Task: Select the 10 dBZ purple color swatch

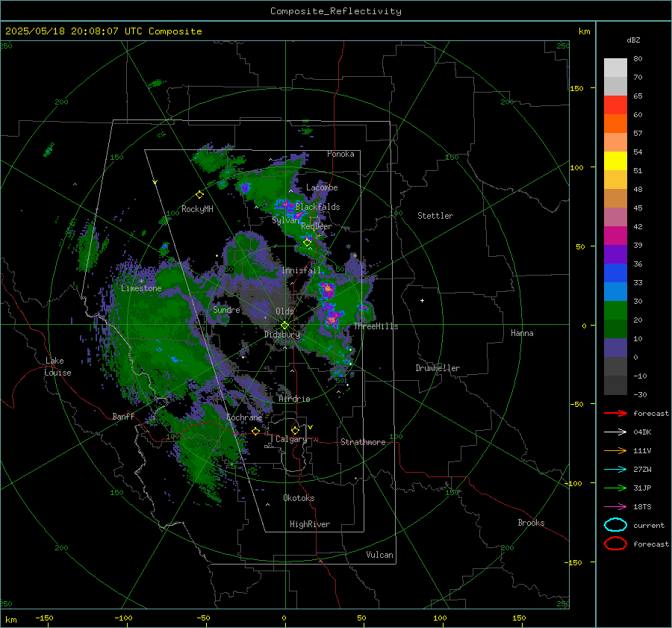Action: point(615,348)
